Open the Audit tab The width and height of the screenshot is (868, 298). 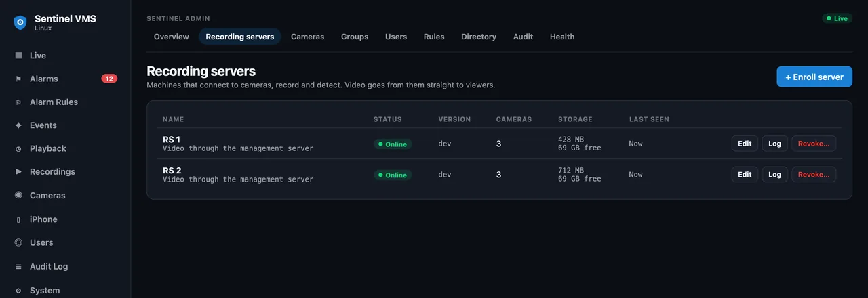click(523, 37)
